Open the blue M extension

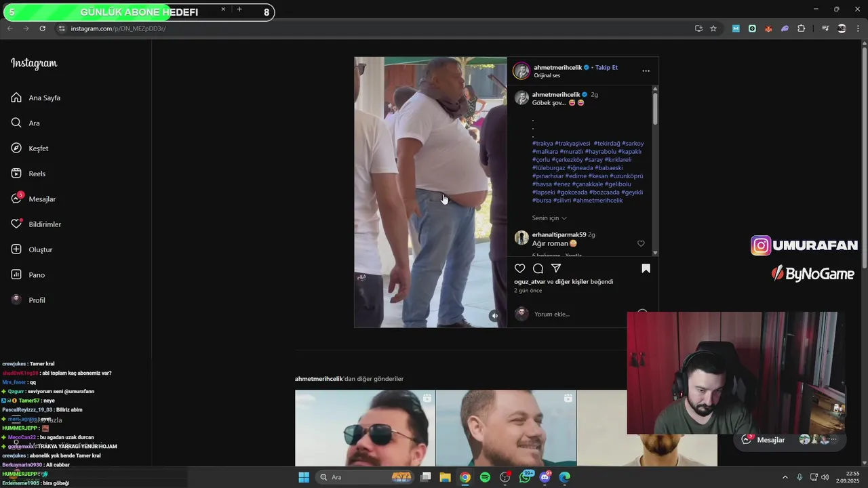point(736,28)
